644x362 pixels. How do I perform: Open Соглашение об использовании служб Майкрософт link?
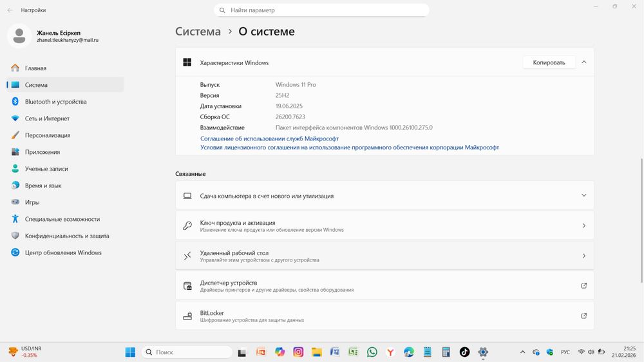269,138
